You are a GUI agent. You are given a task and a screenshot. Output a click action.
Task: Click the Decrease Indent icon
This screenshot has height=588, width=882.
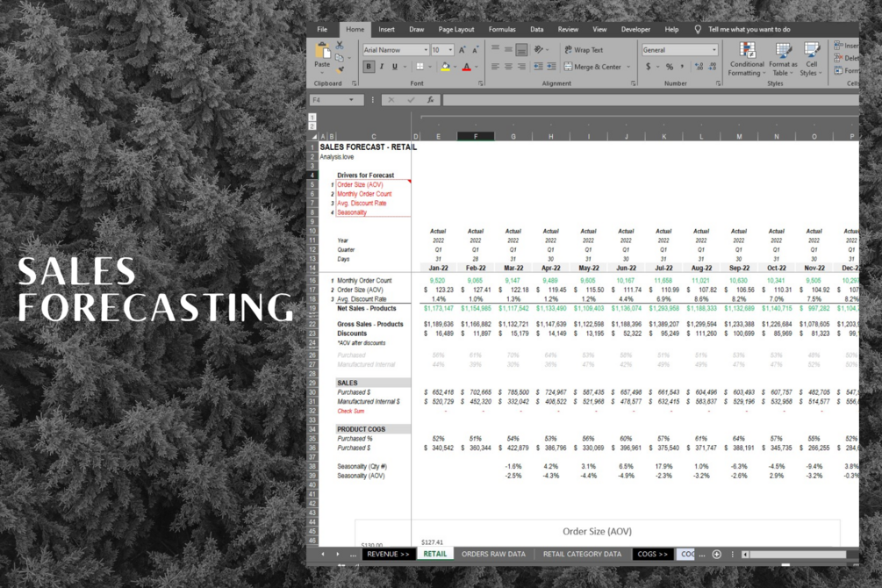[x=538, y=67]
